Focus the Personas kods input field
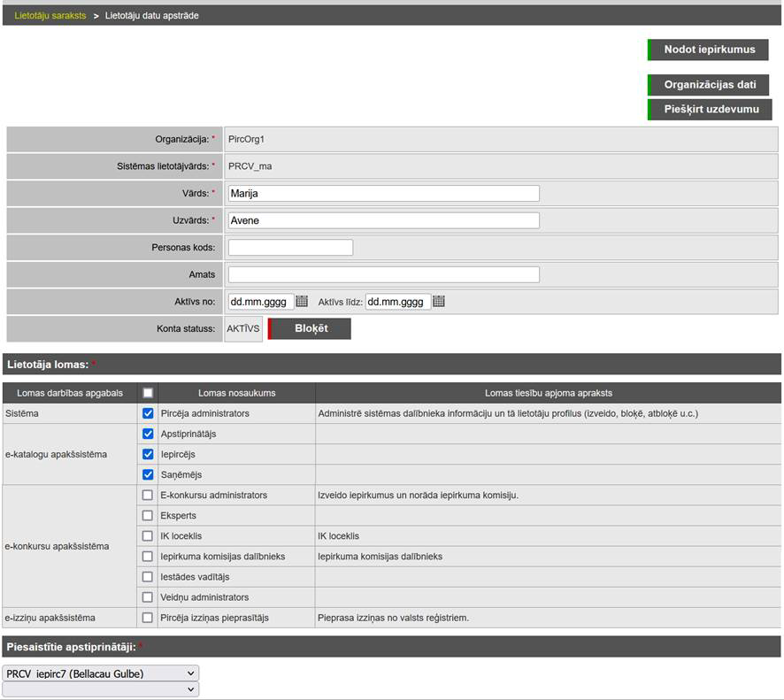 [290, 248]
